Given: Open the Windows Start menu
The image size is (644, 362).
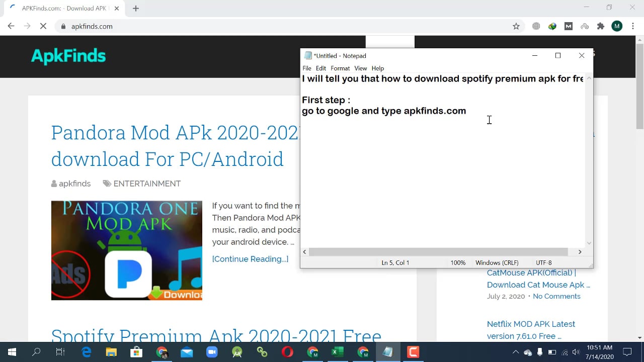Looking at the screenshot, I should [x=12, y=352].
